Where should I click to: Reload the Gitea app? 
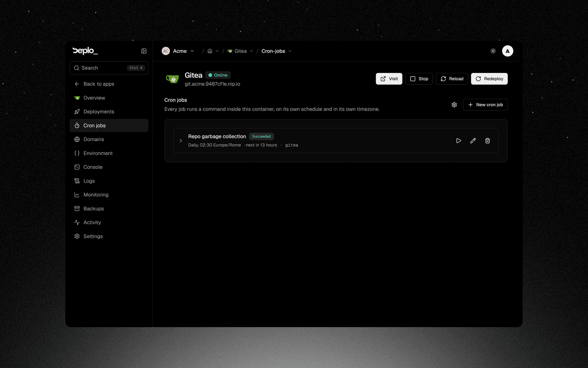[452, 79]
